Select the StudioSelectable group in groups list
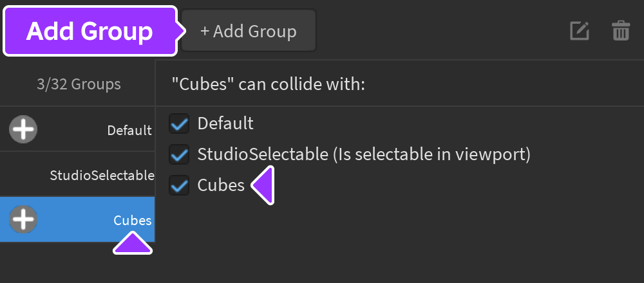The image size is (644, 283). [x=102, y=175]
